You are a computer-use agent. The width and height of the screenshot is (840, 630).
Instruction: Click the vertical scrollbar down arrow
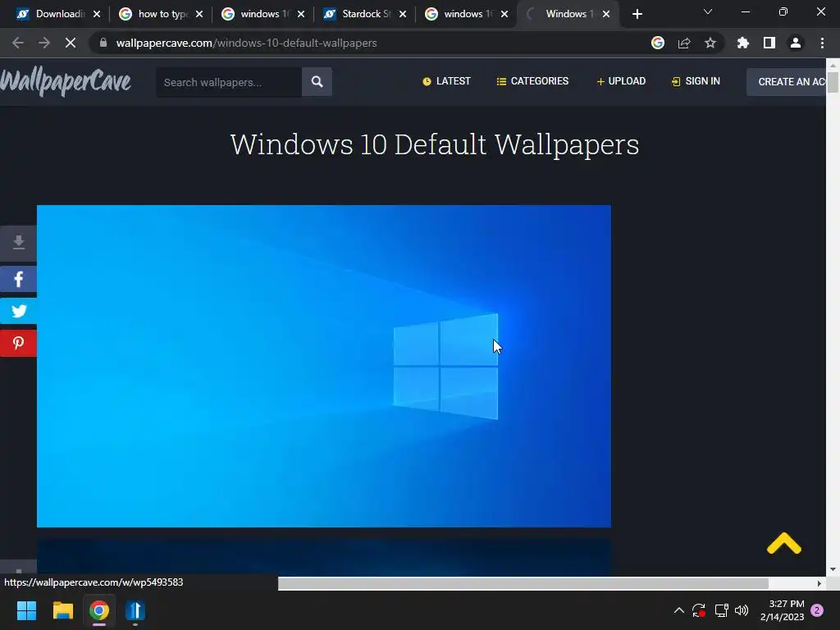tap(833, 569)
